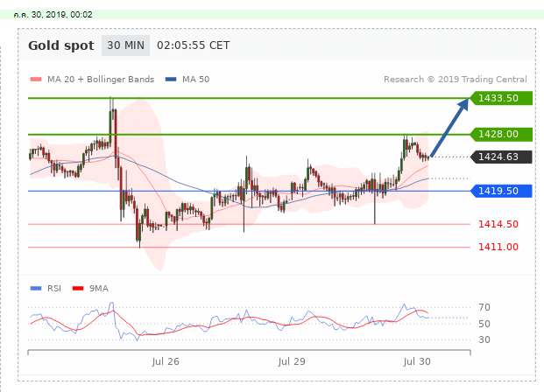Toggle the 9MA legend entry
Screen dimensions: 544x392
pyautogui.click(x=90, y=289)
